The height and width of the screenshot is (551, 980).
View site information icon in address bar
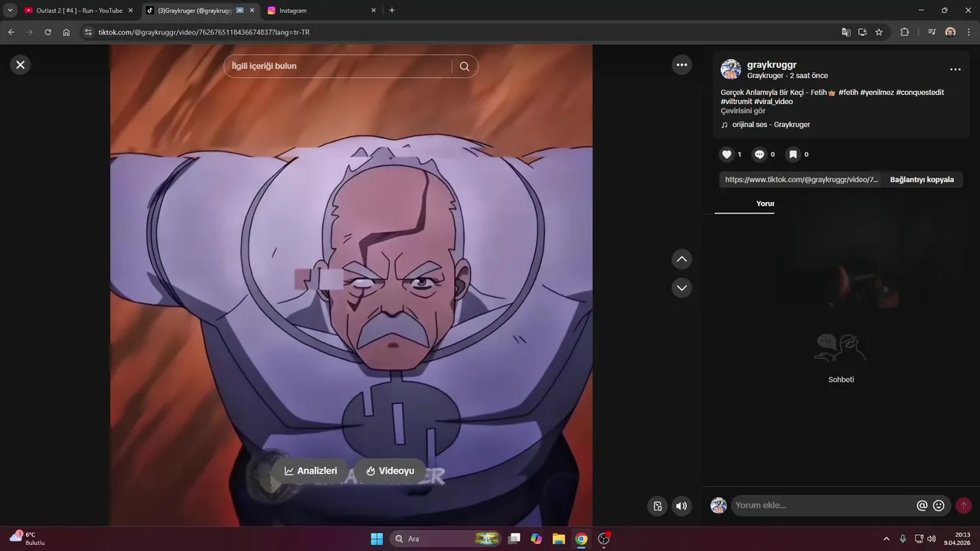[88, 32]
